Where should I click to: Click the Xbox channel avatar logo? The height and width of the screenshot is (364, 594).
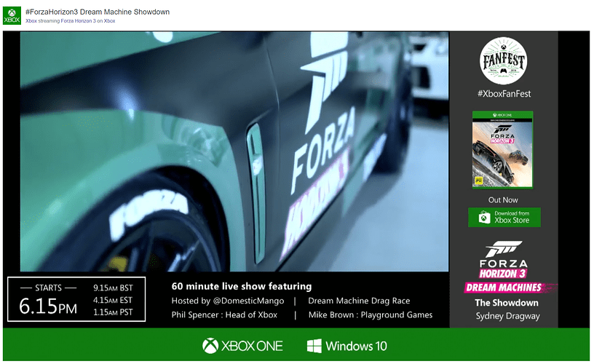pyautogui.click(x=12, y=15)
